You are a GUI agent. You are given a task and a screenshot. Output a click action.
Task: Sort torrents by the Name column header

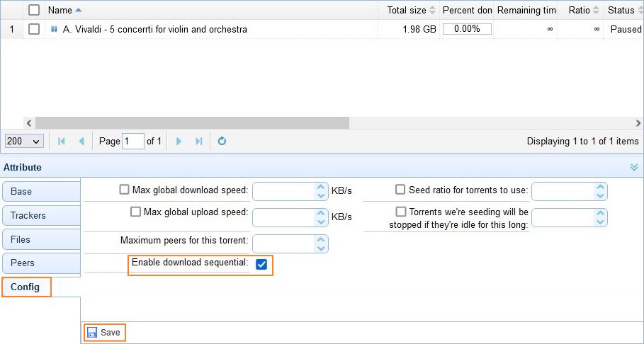click(60, 11)
